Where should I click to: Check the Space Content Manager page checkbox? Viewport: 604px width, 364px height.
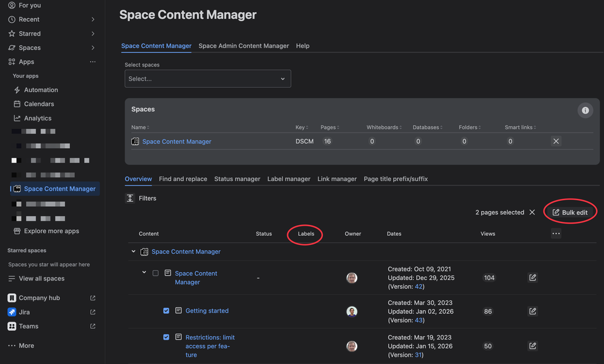click(x=155, y=273)
